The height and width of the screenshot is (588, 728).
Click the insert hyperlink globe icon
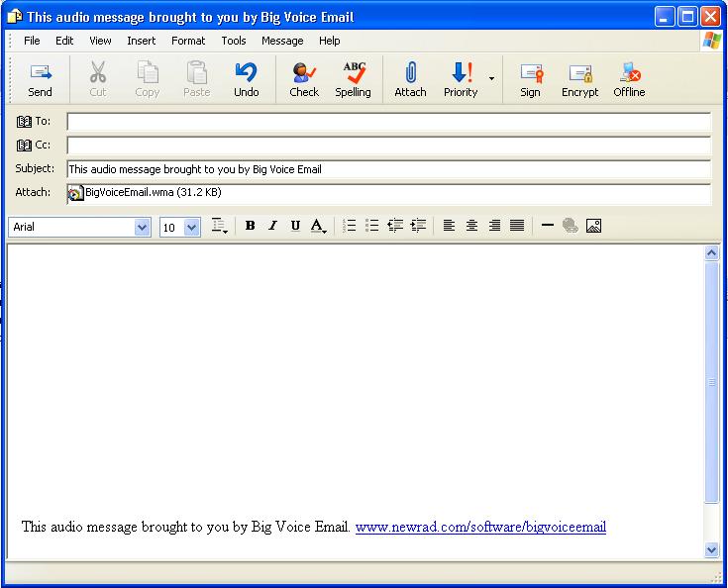[x=571, y=226]
